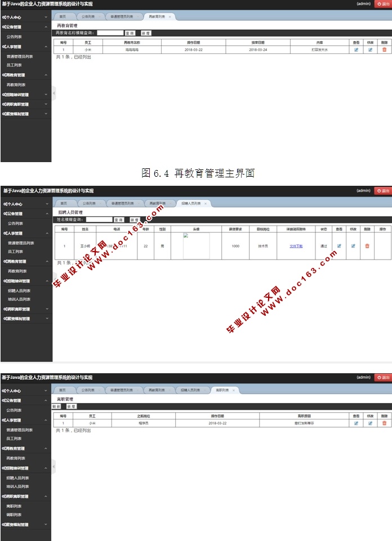Switch to 招聘人员列表 tab on 离职管理 screen
This screenshot has height=541, width=392.
[190, 390]
